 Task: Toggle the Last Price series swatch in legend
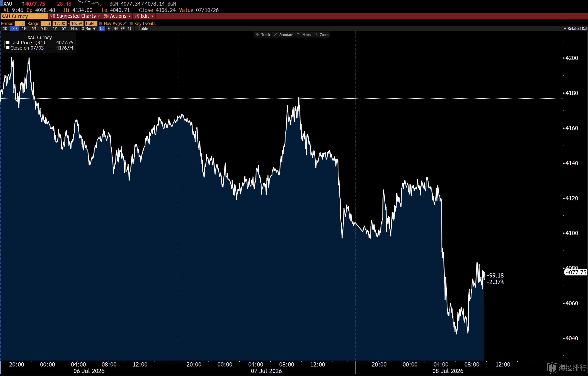click(8, 42)
